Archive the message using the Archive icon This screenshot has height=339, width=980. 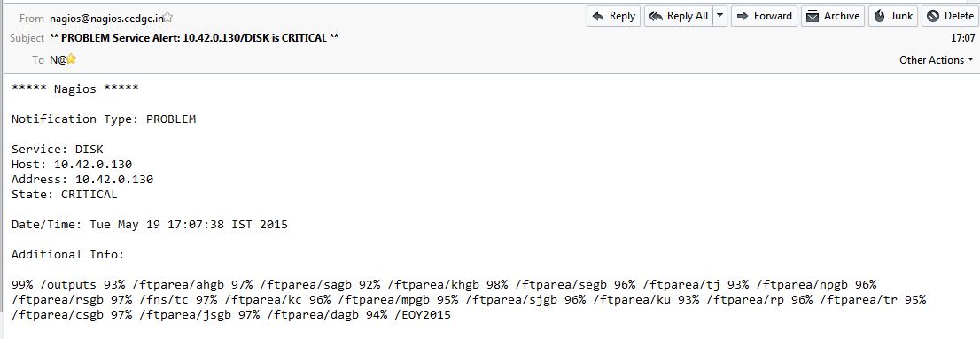point(833,16)
